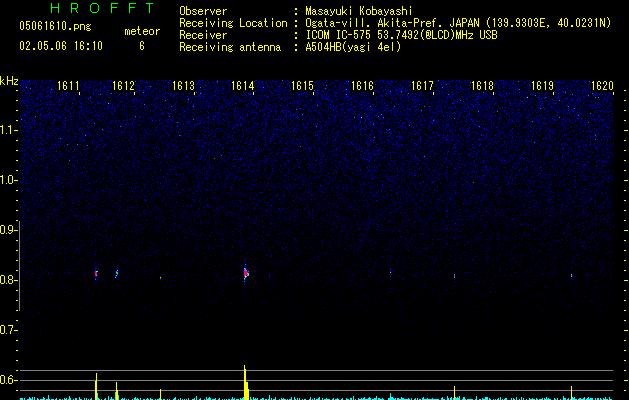Click the Receiver field label
629x400 pixels.
pos(203,35)
